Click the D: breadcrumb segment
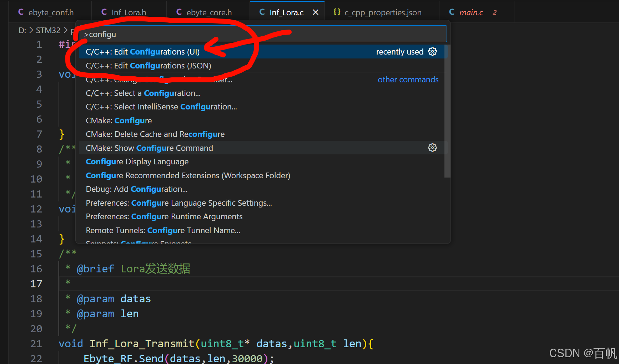The width and height of the screenshot is (619, 364). point(22,30)
